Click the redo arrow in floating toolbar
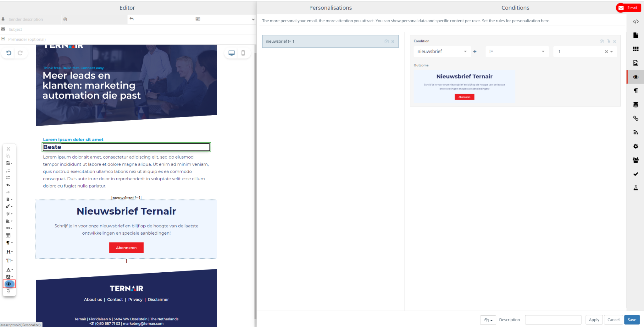This screenshot has width=644, height=327. (x=8, y=192)
